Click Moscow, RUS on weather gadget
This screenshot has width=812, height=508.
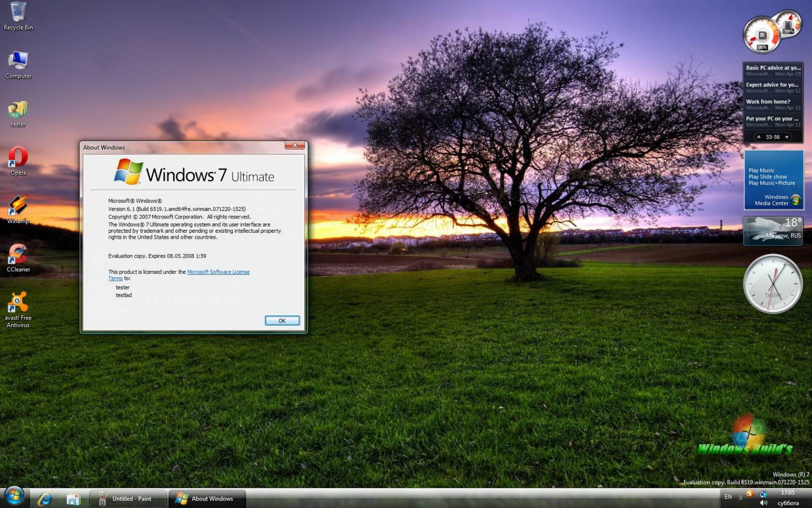pos(783,236)
